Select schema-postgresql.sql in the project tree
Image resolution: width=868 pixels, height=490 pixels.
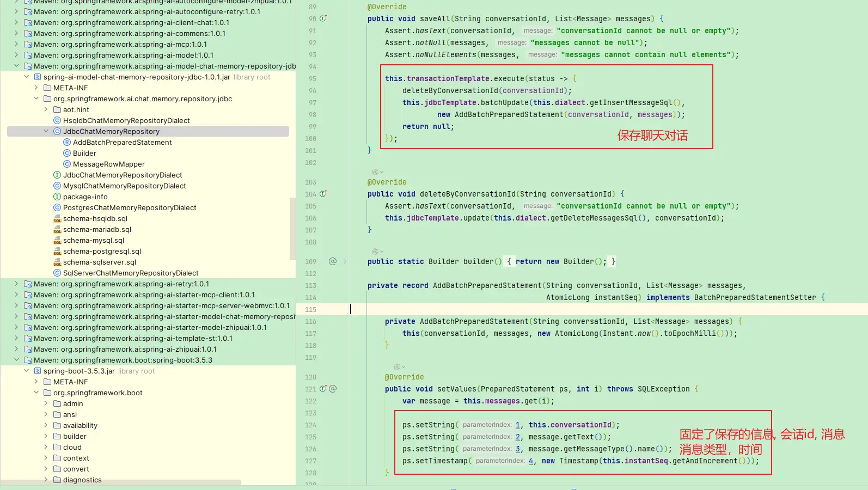102,252
